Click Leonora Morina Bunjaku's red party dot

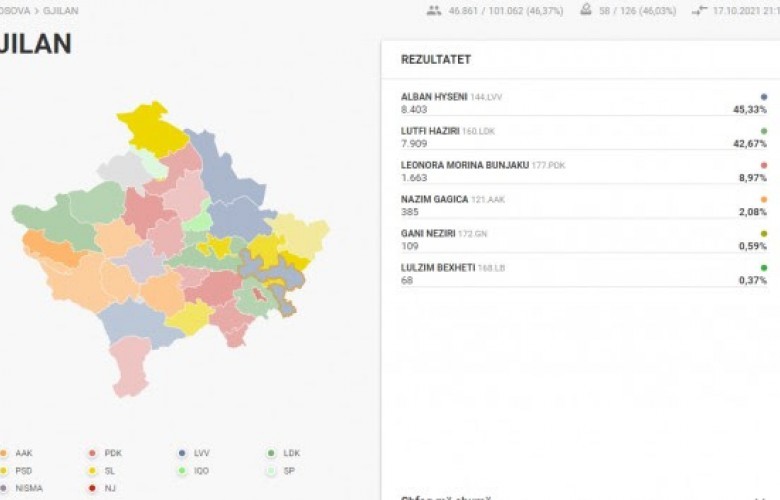pyautogui.click(x=764, y=165)
